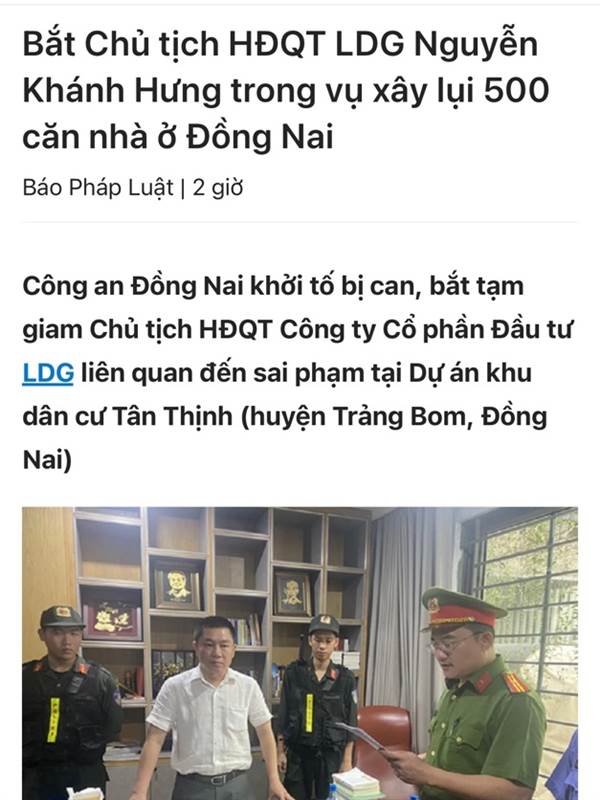
Task: Tap the officer's green and red peaked cap
Action: (x=461, y=607)
